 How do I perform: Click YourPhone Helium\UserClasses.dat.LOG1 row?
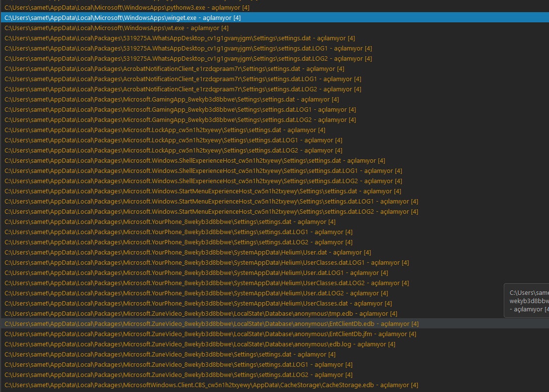274,263
